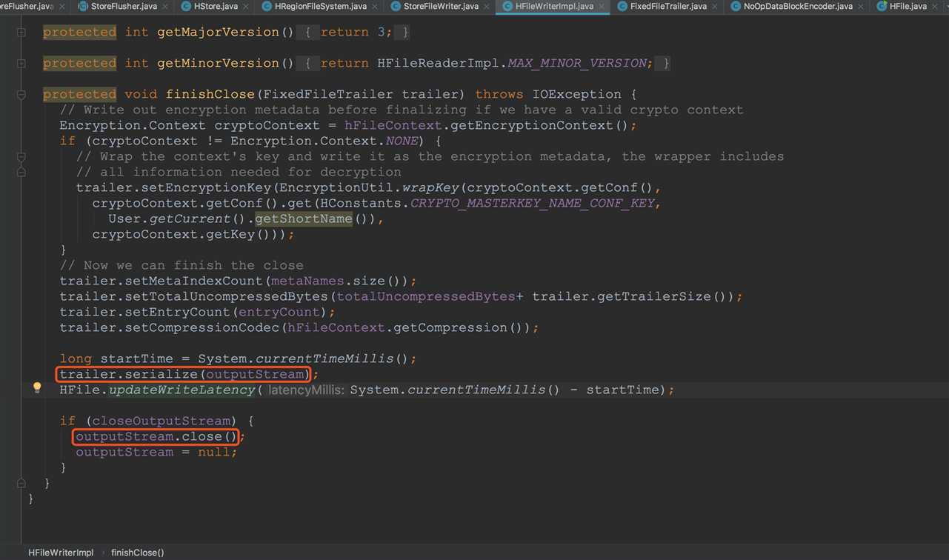Click the fold end marker at finishClose closing brace
Image resolution: width=949 pixels, height=560 pixels.
coord(21,483)
